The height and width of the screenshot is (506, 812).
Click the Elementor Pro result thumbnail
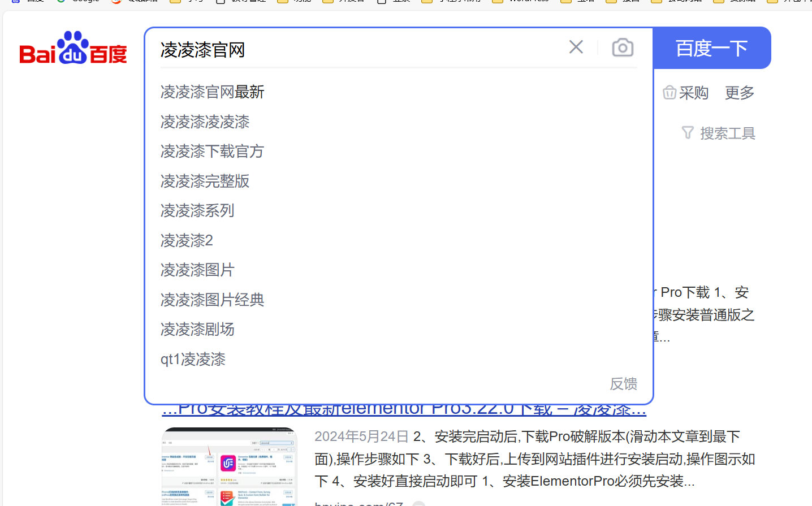point(229,466)
